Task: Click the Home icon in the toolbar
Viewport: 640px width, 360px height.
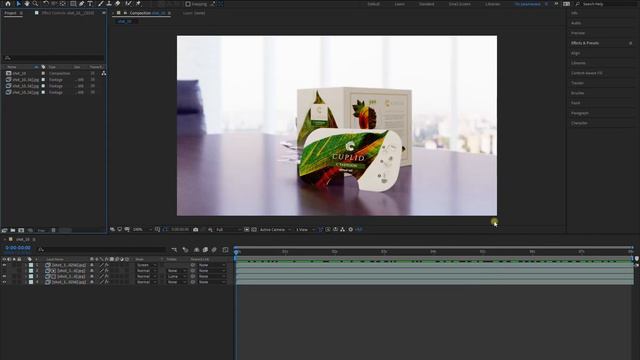Action: (x=8, y=4)
